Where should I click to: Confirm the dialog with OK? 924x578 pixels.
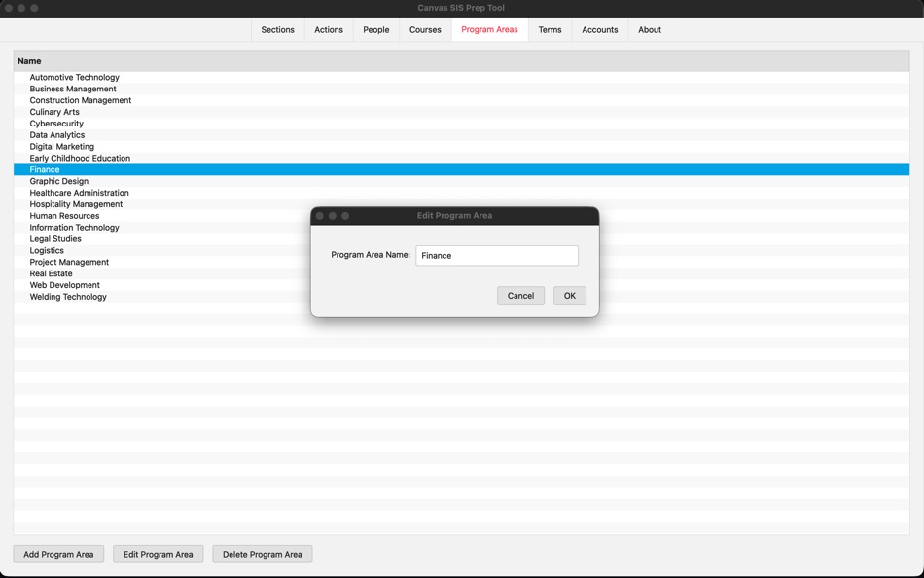[569, 295]
